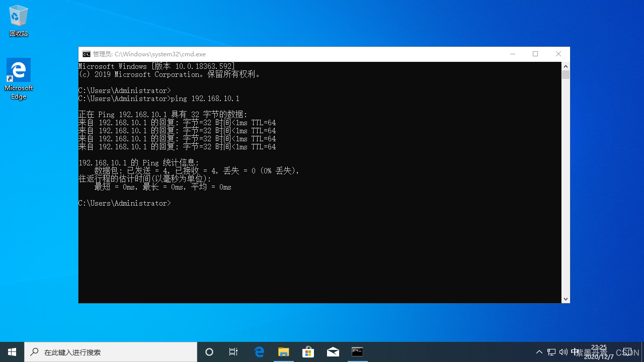Viewport: 644px width, 362px height.
Task: Click the cmd.exe title bar icon
Action: [87, 54]
